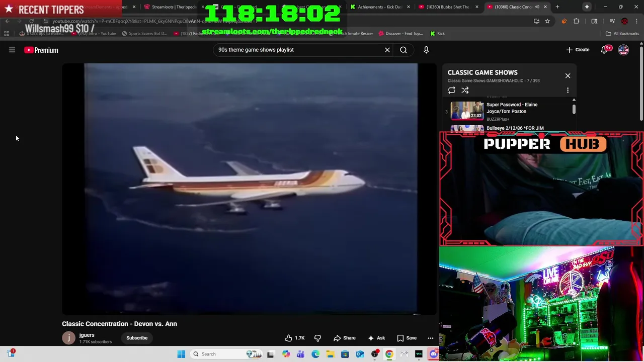Viewport: 644px width, 362px height.
Task: Open Super Password Elaine Joyce thumbnail
Action: tap(467, 111)
